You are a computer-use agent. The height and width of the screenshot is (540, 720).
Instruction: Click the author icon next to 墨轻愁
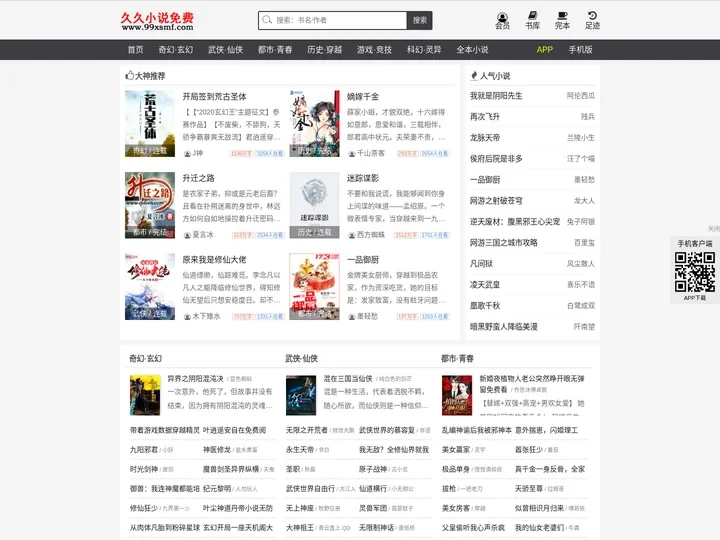pyautogui.click(x=352, y=317)
